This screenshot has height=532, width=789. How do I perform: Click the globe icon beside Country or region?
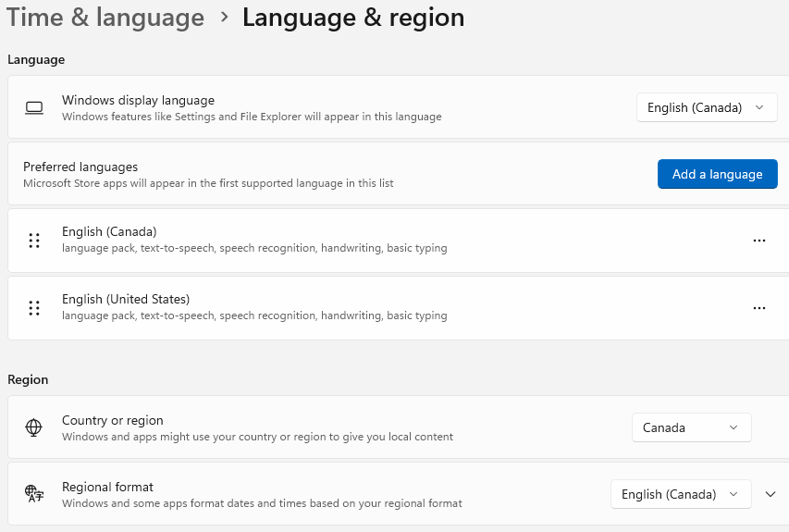[33, 427]
